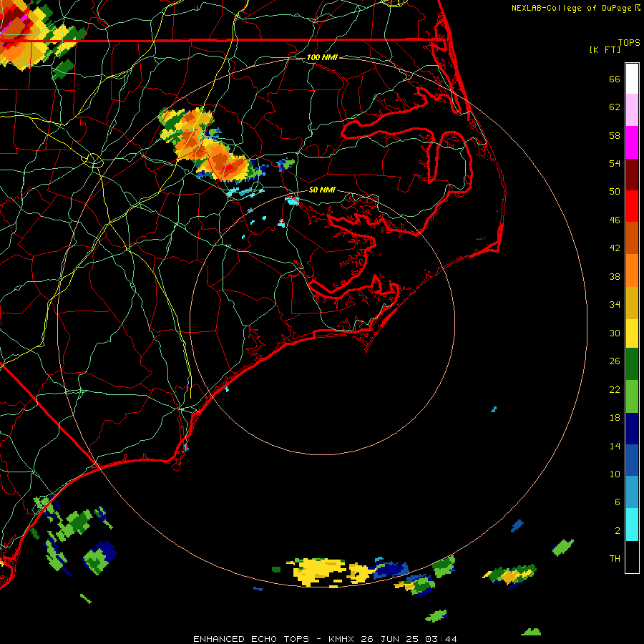
Task: Click the dark orange legend swatch
Action: point(632,238)
